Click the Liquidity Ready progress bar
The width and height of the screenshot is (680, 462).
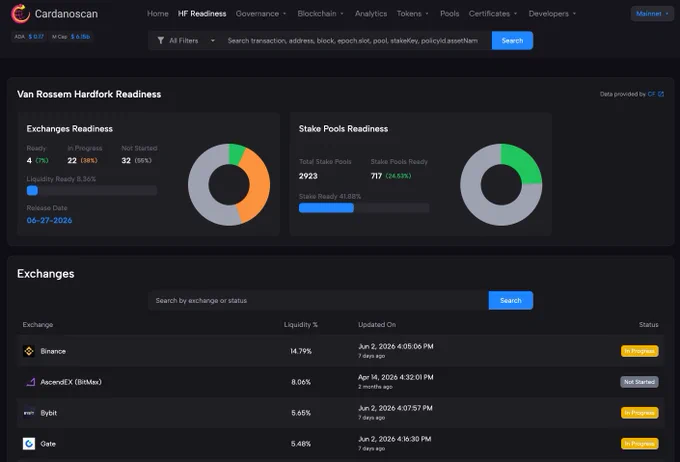point(92,190)
